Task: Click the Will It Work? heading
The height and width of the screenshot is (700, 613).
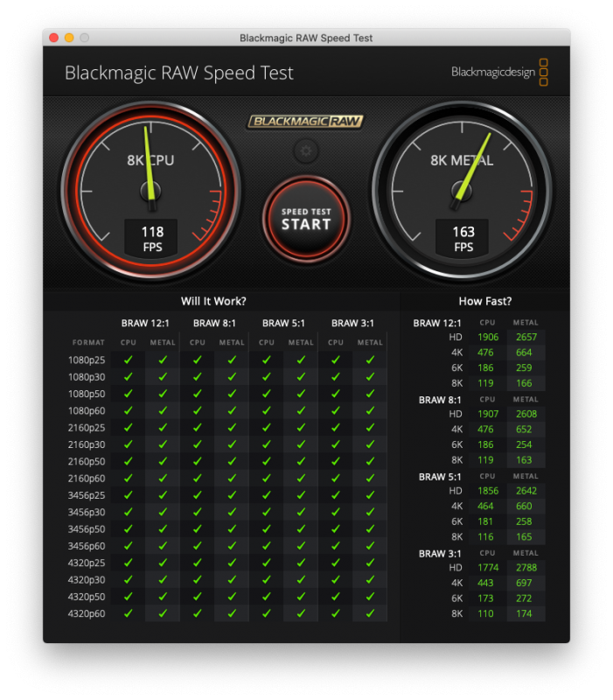Action: click(x=213, y=301)
